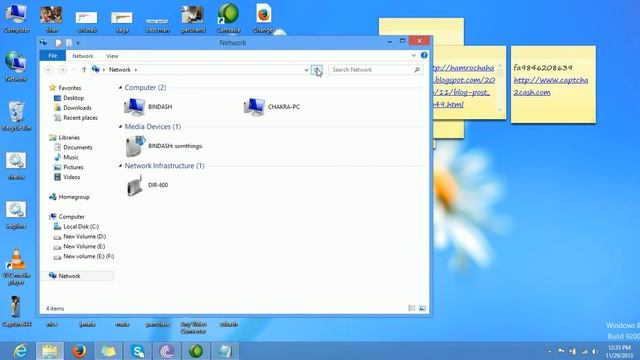Open the Customize Quick Access Toolbar dropdown
Viewport: 640px width, 360px height.
click(78, 43)
